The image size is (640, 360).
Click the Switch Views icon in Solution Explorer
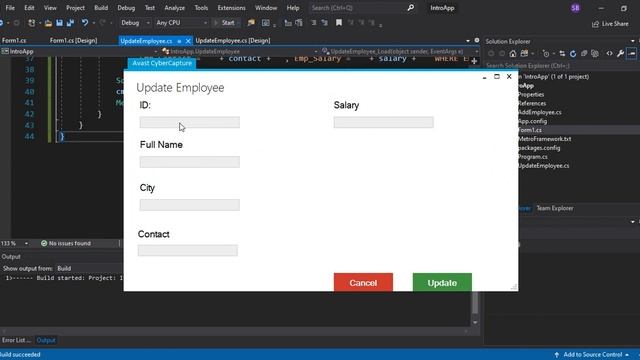click(524, 53)
